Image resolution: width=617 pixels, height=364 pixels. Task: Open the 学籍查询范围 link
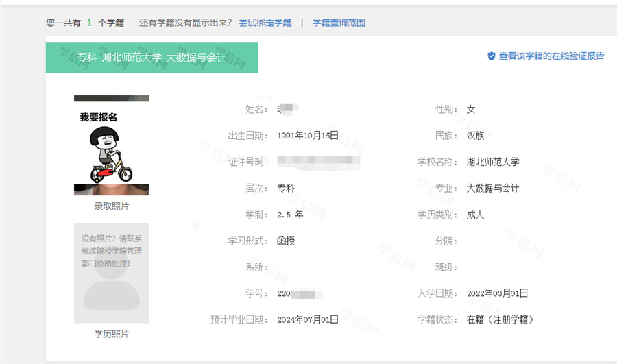pos(339,23)
